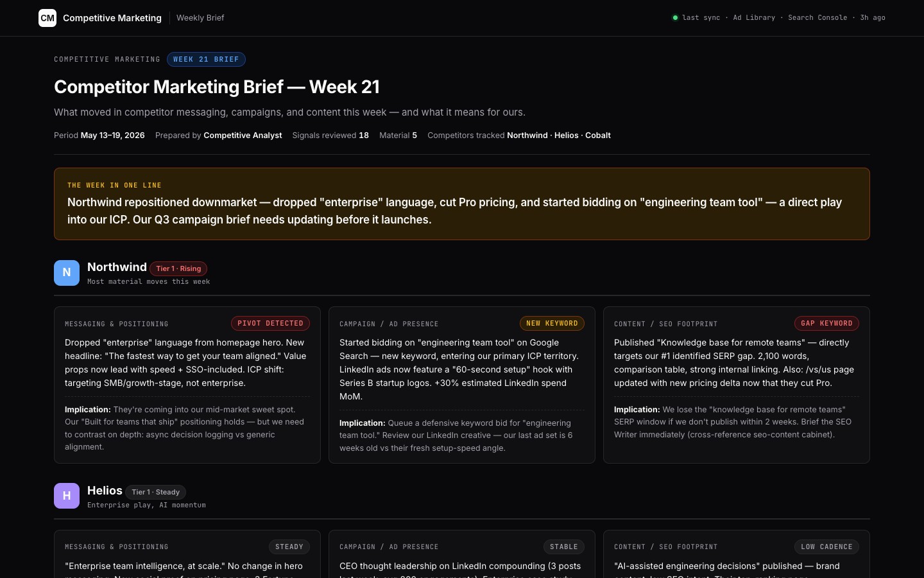
Task: Click the Tier 1 · Rising badge
Action: point(178,268)
